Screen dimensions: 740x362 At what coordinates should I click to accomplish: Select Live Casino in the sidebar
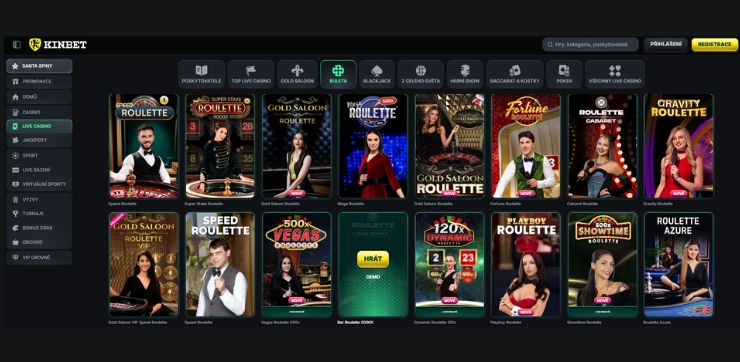[x=39, y=126]
